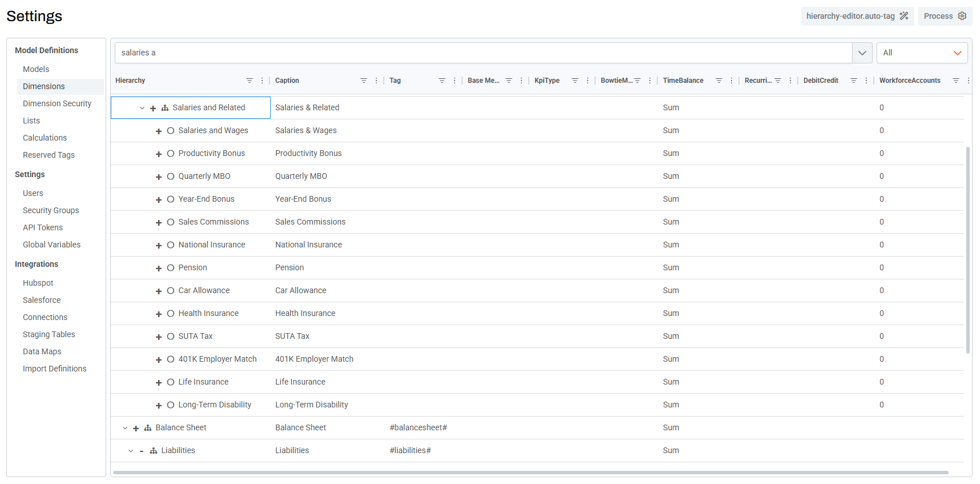The width and height of the screenshot is (980, 484).
Task: Open Models in the sidebar
Action: [36, 69]
